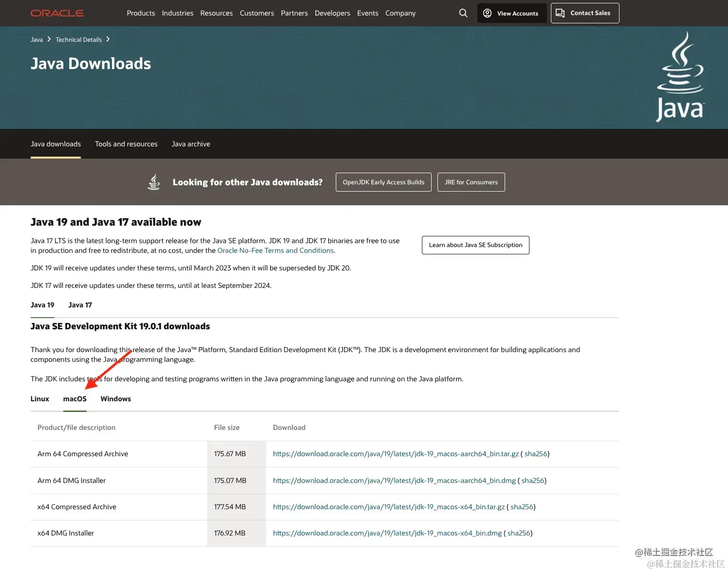Switch to Java archive tab
This screenshot has height=572, width=728.
click(x=191, y=144)
